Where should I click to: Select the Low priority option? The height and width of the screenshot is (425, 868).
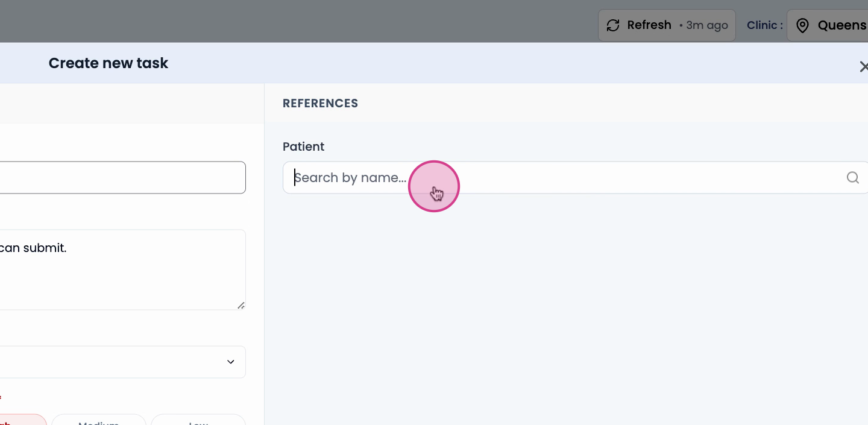[x=198, y=420]
